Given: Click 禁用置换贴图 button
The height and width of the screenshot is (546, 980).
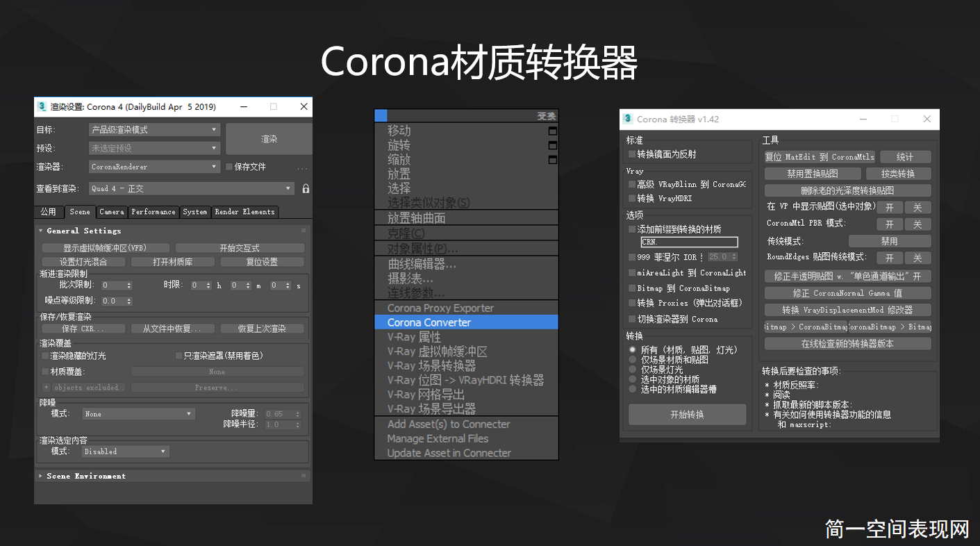Looking at the screenshot, I should 813,174.
